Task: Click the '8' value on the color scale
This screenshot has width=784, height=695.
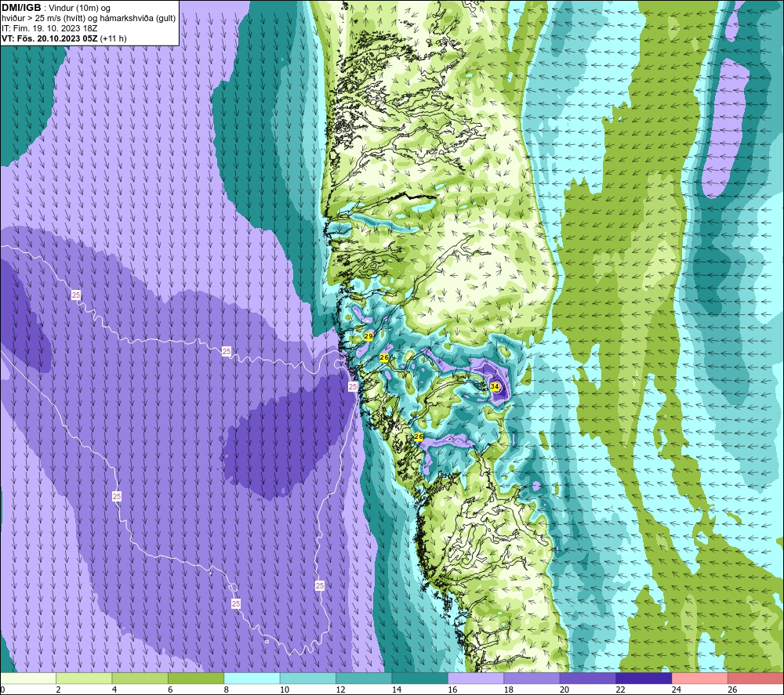Action: (227, 690)
